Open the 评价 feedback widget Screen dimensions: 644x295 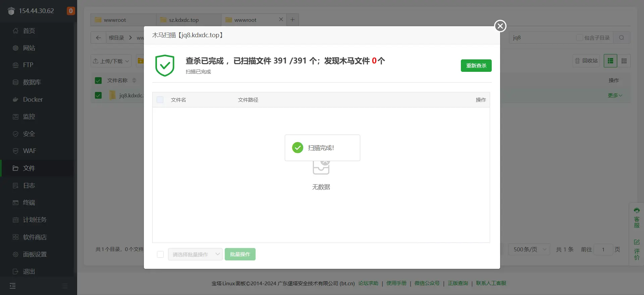coord(637,250)
